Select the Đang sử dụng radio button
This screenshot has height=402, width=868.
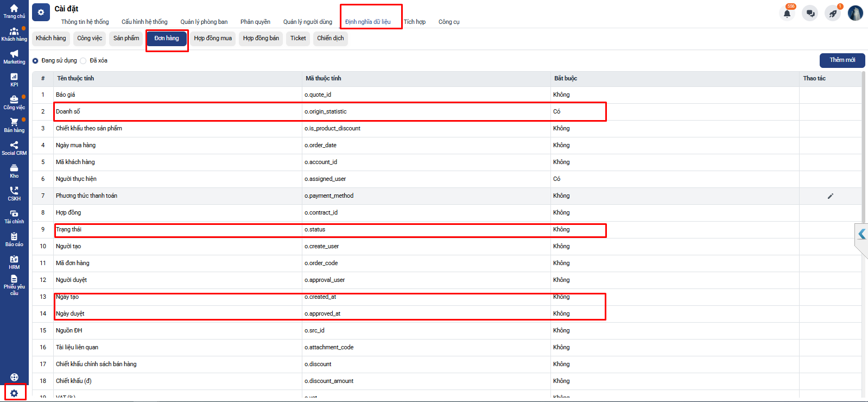coord(36,61)
